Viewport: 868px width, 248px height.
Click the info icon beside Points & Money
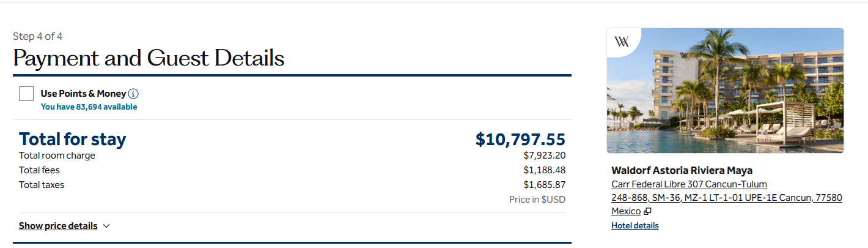[133, 94]
